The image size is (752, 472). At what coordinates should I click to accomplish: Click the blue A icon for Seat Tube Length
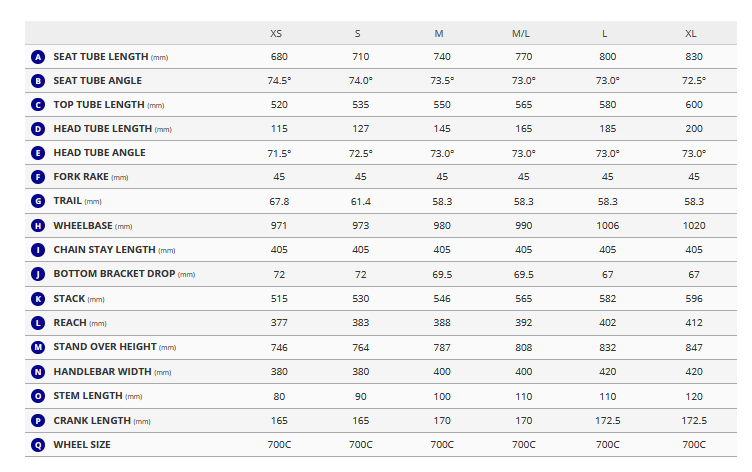[x=38, y=57]
